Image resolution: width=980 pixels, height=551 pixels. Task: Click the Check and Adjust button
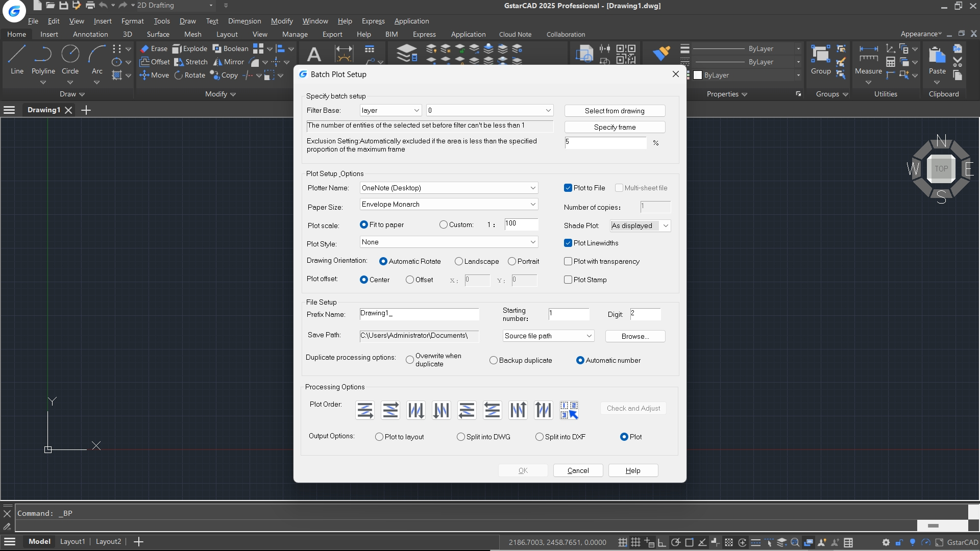[632, 408]
